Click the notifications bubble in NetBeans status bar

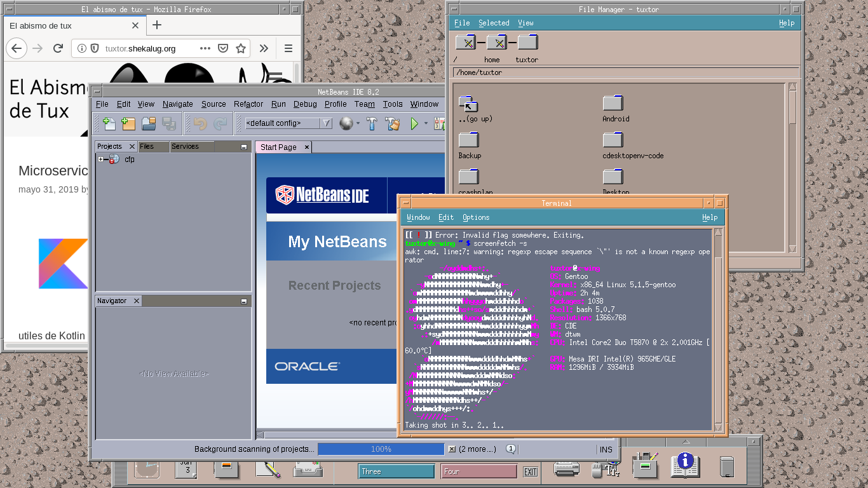pos(510,449)
